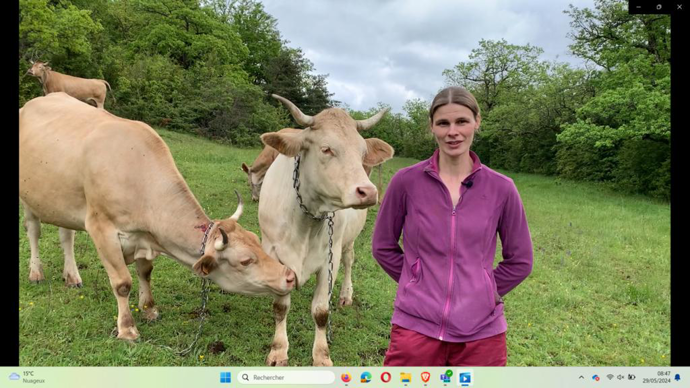Restore down the video player window

[659, 7]
